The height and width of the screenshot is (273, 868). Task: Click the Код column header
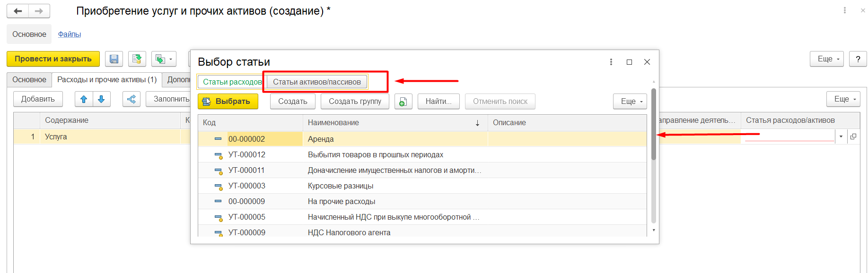click(x=251, y=123)
